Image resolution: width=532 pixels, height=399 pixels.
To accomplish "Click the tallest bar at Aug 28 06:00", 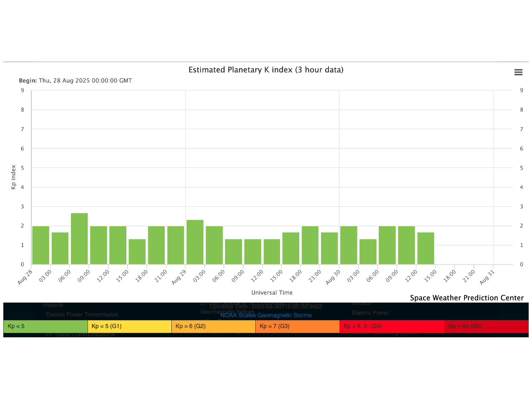I will click(x=79, y=239).
